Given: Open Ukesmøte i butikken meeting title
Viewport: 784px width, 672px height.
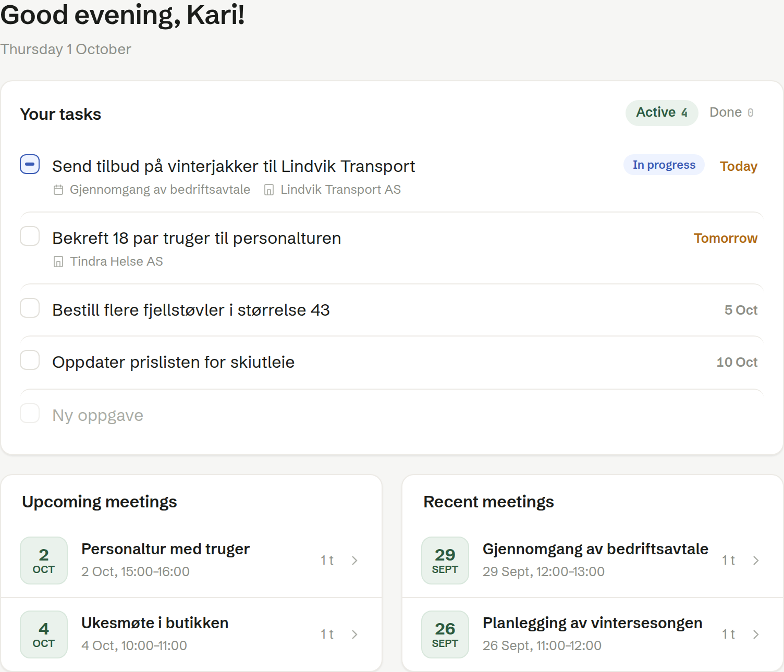Looking at the screenshot, I should pos(155,623).
